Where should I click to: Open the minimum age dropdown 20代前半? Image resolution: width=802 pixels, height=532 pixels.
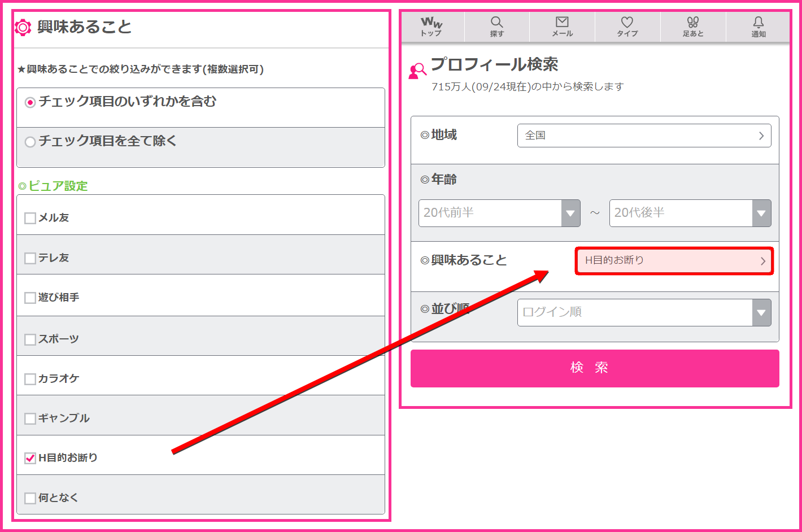click(x=499, y=213)
